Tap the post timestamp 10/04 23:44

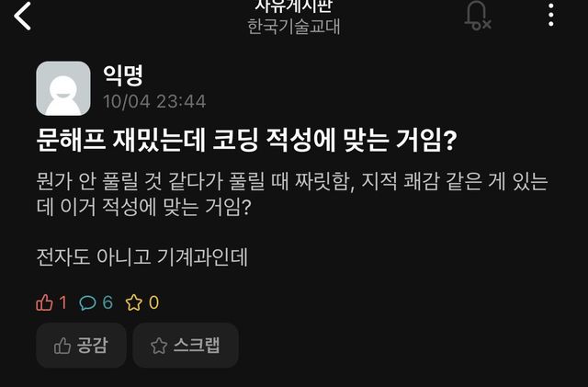tap(154, 101)
